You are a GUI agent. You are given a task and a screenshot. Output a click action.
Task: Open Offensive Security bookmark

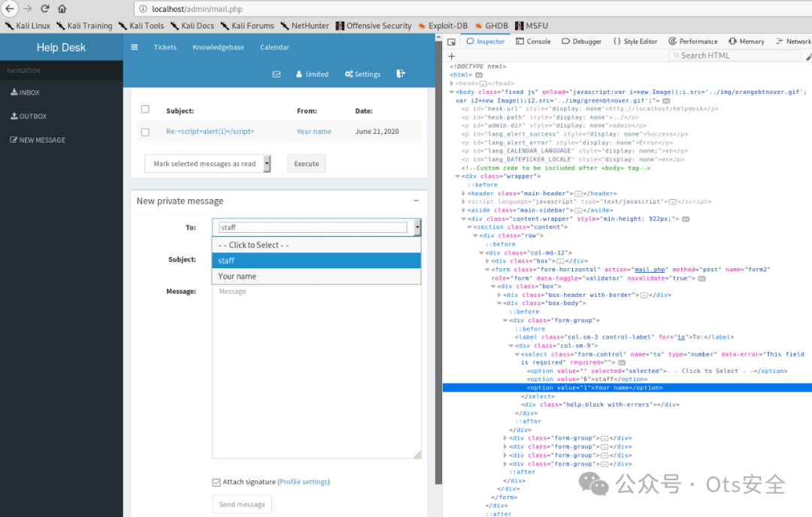click(374, 26)
